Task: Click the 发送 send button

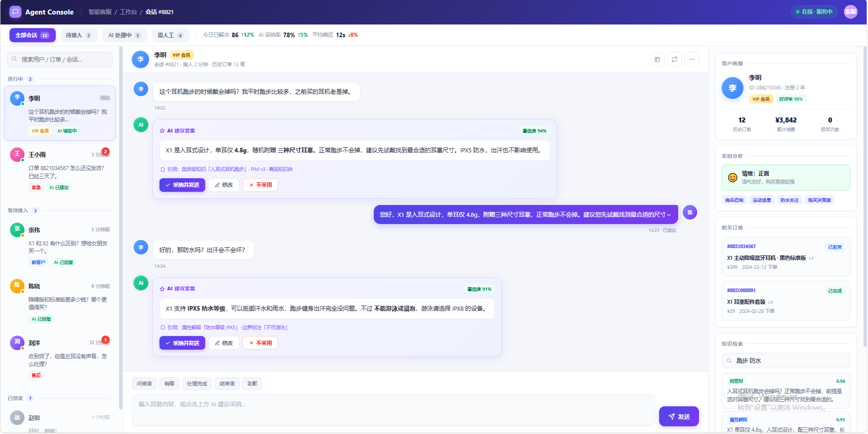Action: coord(679,416)
